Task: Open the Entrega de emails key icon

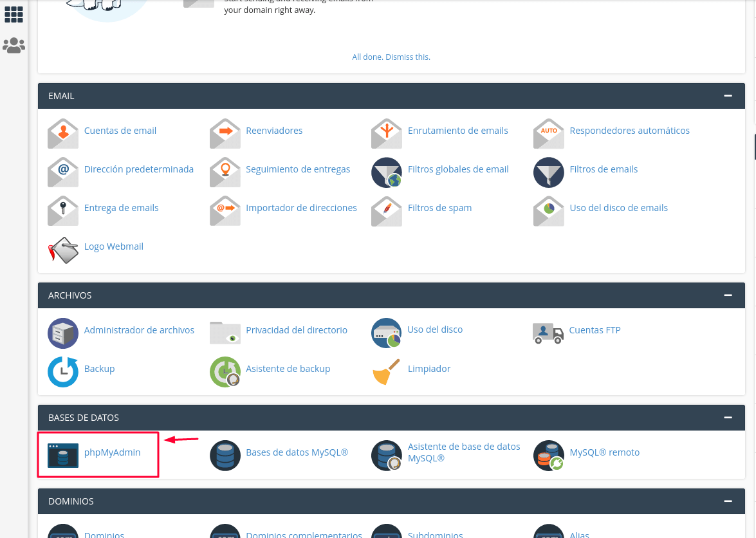Action: [x=62, y=210]
